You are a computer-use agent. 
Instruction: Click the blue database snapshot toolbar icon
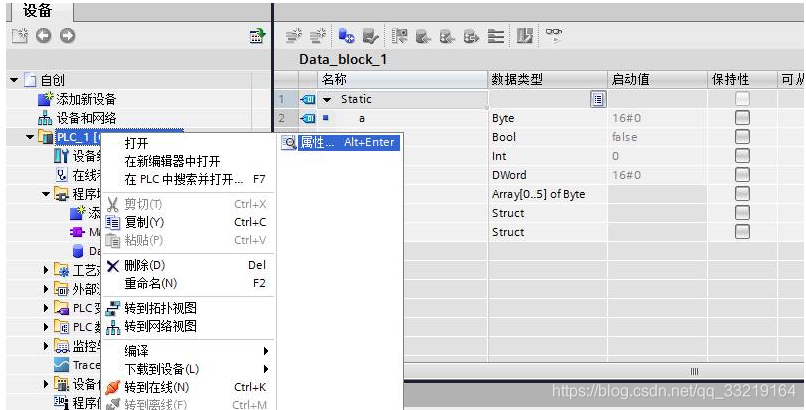[346, 36]
